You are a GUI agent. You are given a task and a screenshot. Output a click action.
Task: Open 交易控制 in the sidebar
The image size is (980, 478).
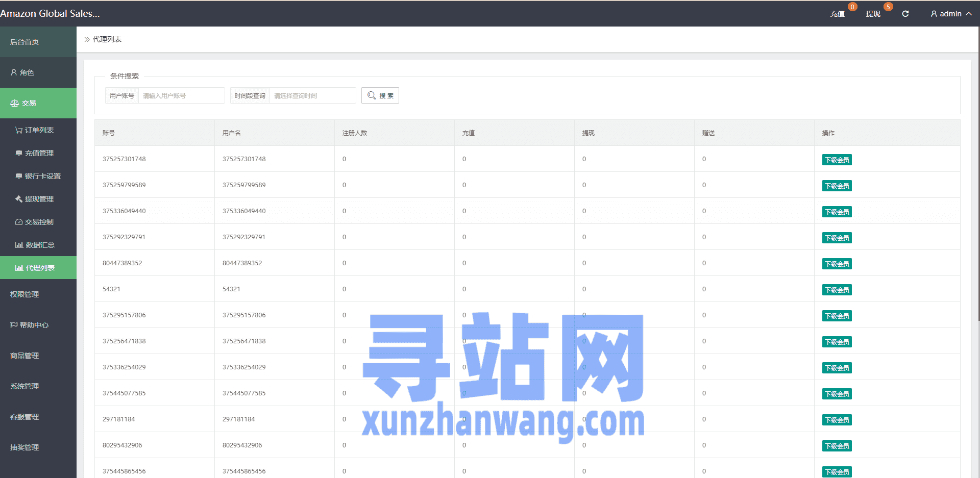point(38,222)
